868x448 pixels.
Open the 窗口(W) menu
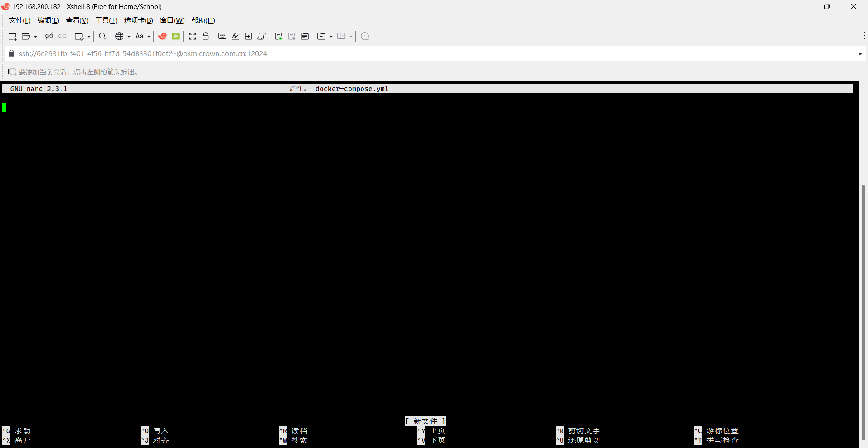click(x=172, y=20)
